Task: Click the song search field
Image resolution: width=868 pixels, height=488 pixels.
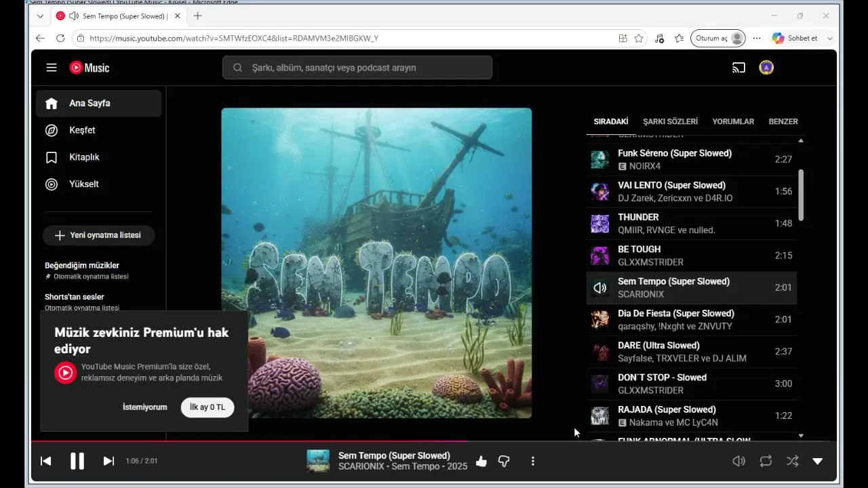Action: pyautogui.click(x=357, y=68)
